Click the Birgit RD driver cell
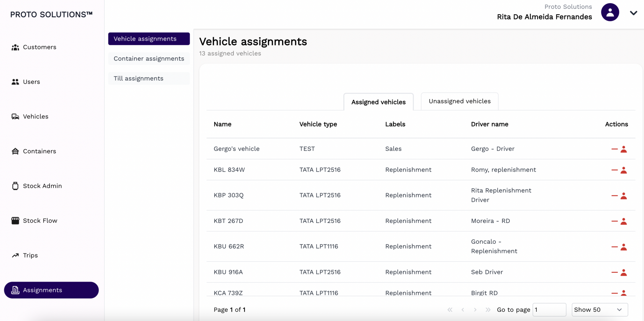Screen dimensions: 644x321 click(484, 293)
